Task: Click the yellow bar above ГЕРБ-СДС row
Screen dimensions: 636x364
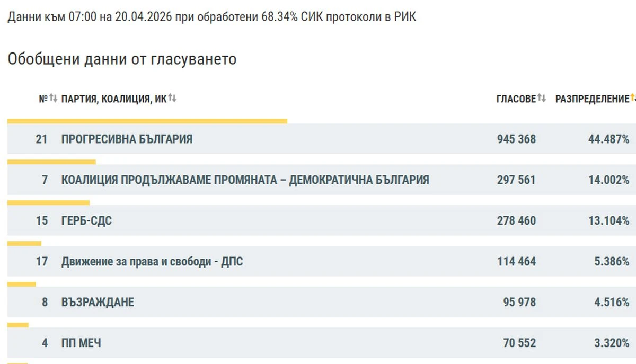Action: point(48,202)
